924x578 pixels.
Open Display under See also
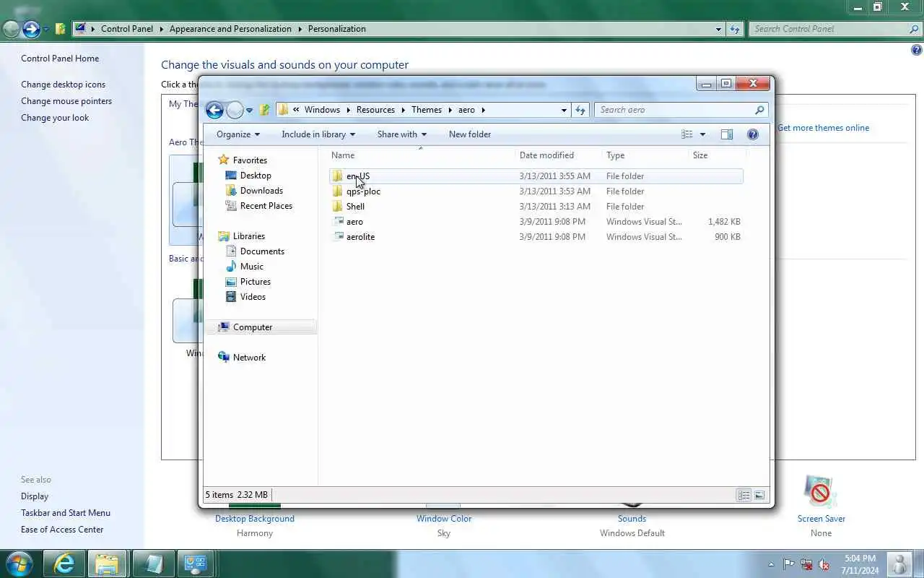tap(35, 496)
